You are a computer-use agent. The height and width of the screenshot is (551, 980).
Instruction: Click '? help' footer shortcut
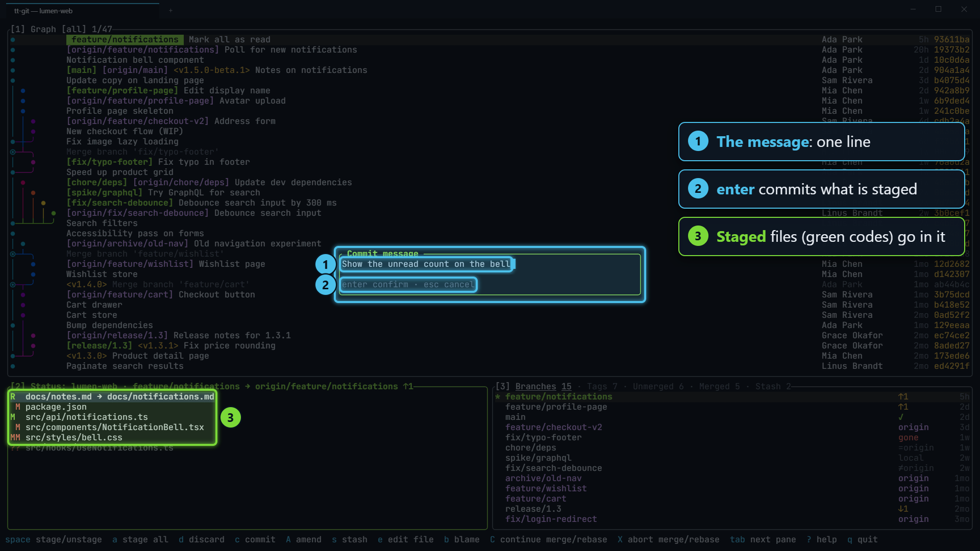point(822,539)
